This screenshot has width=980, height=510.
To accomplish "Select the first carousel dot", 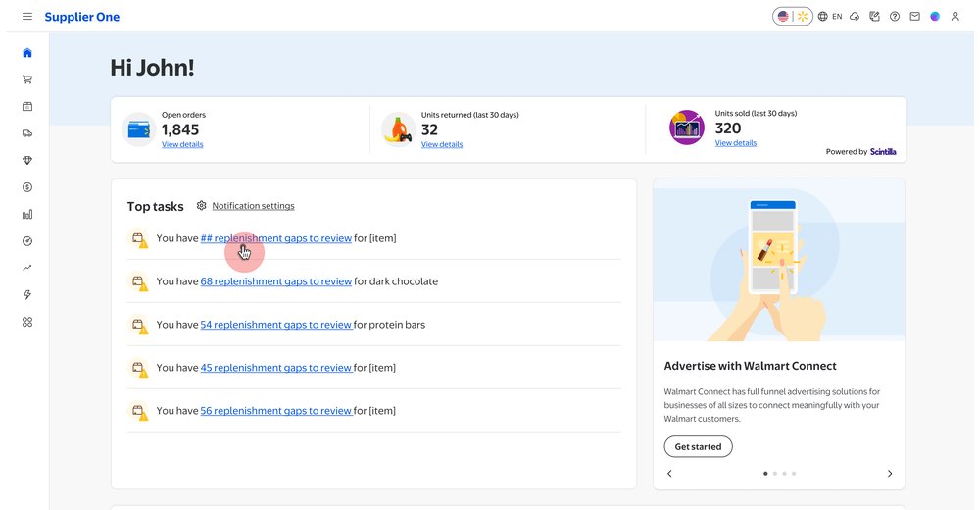I will (x=765, y=474).
